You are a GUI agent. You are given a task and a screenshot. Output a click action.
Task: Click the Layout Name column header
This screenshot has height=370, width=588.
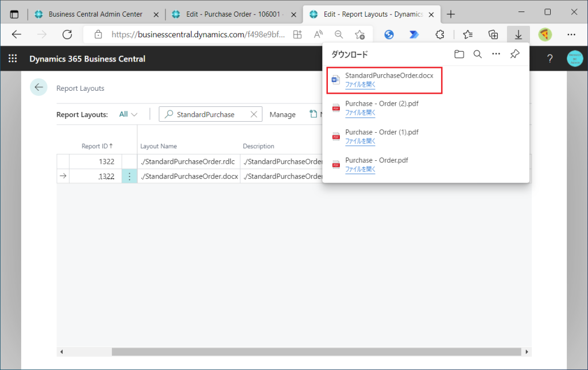coord(158,147)
